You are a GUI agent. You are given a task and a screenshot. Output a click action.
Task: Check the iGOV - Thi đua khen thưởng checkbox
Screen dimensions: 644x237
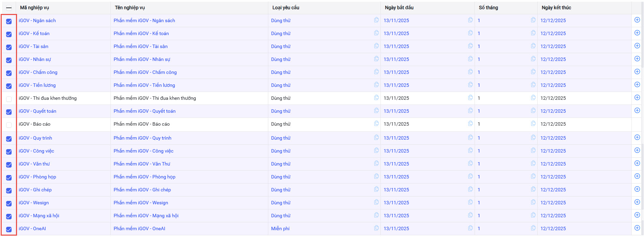(9, 99)
